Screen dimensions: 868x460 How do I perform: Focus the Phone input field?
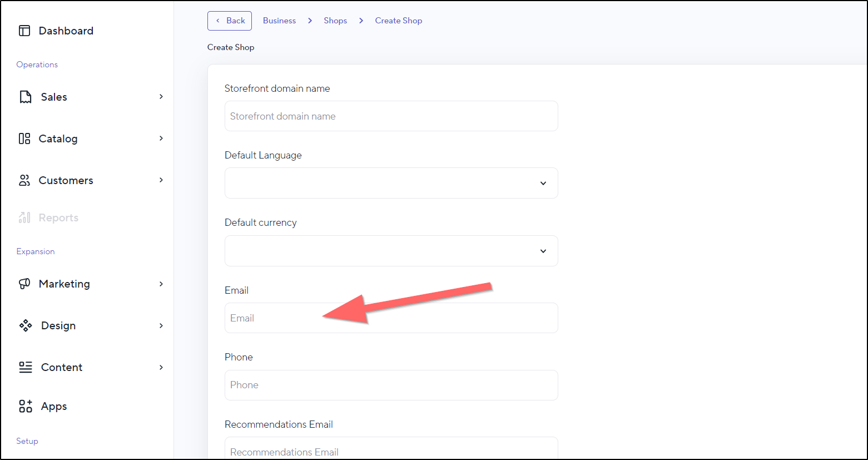pyautogui.click(x=391, y=385)
